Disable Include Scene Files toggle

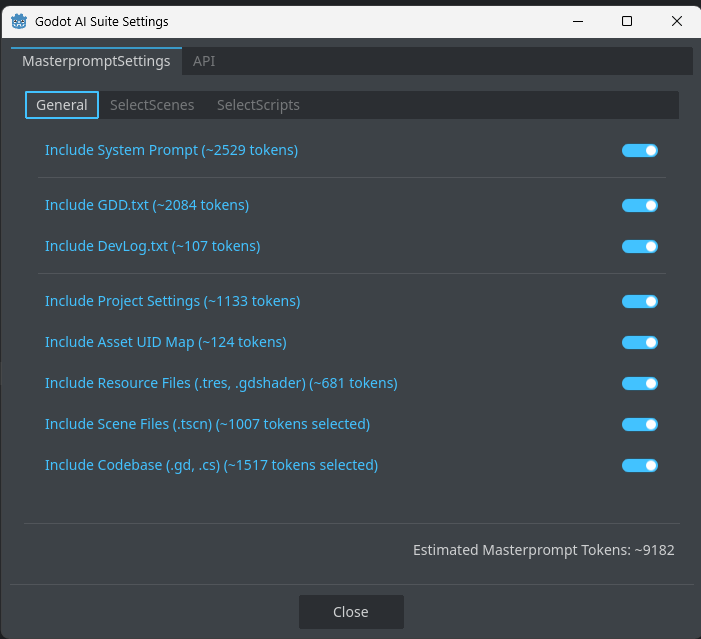pos(640,424)
